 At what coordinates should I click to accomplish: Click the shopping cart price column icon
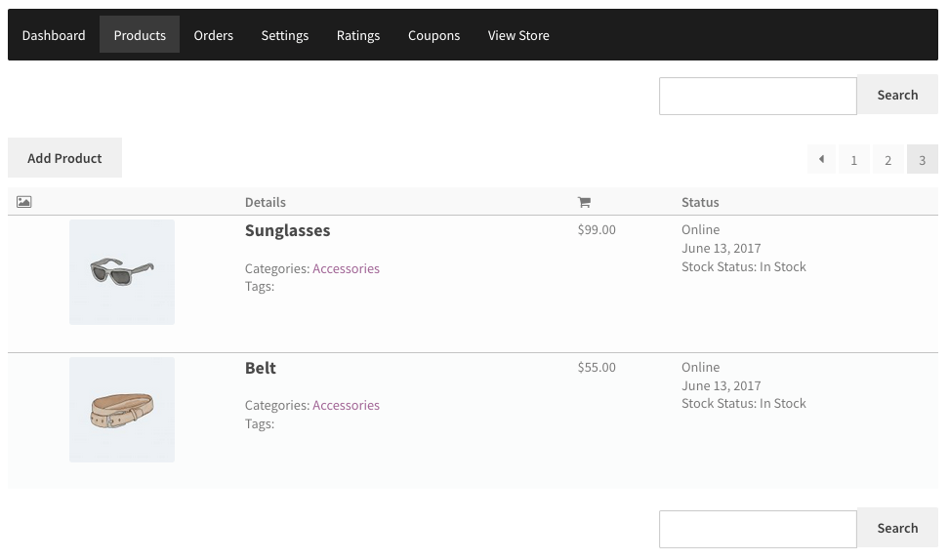pos(584,202)
